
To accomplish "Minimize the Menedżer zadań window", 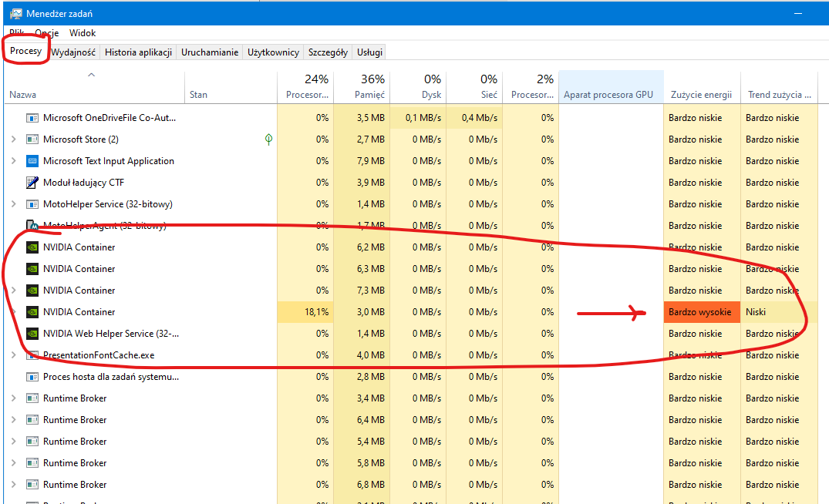I will (798, 14).
